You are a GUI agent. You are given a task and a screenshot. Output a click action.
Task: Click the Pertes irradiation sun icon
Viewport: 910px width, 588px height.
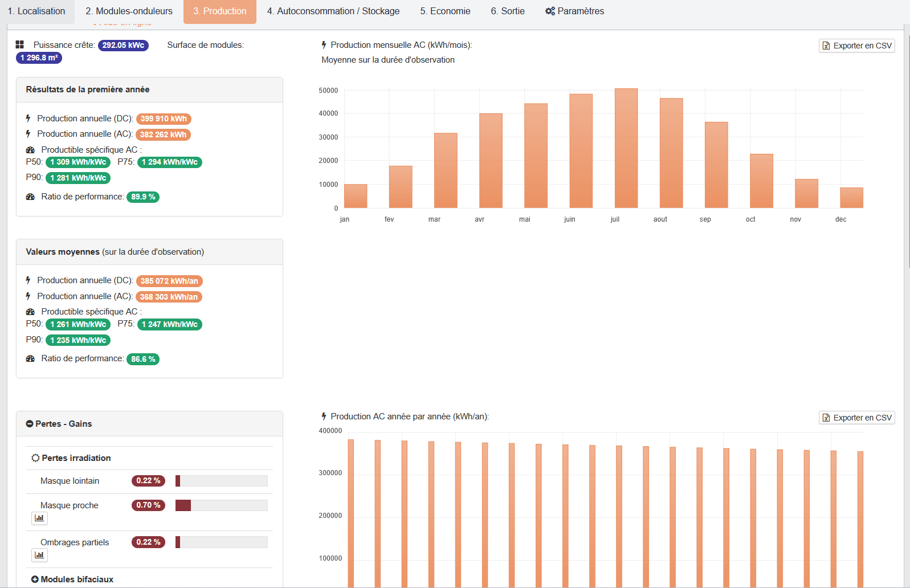tap(35, 458)
